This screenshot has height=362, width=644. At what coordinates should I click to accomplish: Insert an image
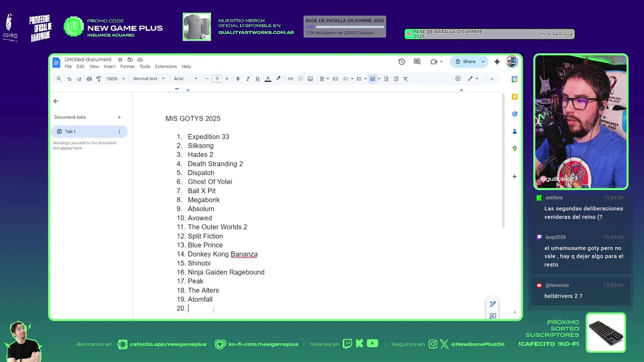coord(310,78)
